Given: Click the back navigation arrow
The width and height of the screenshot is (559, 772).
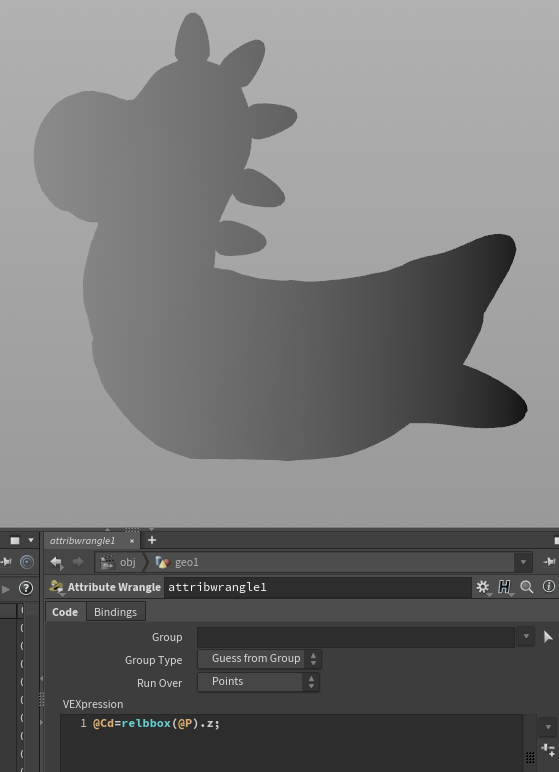Looking at the screenshot, I should point(56,562).
